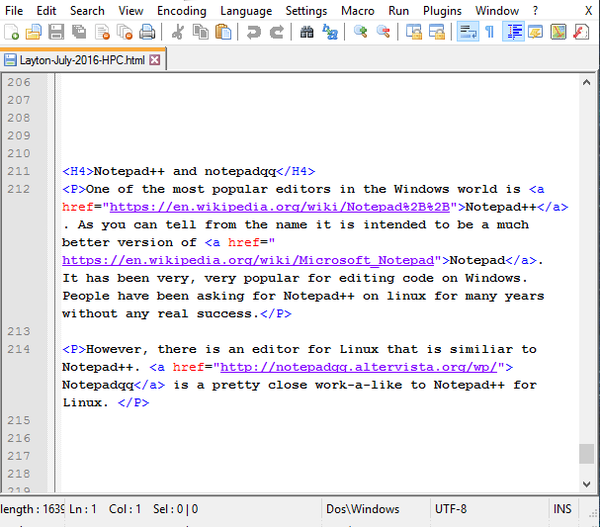Click the 'Sel : 0 | 0' status entry
The image size is (600, 527).
[175, 509]
